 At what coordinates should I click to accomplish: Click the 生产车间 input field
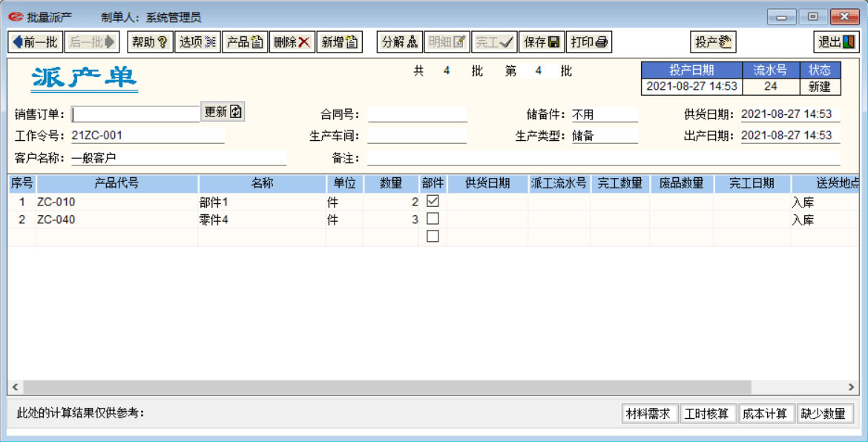[418, 136]
